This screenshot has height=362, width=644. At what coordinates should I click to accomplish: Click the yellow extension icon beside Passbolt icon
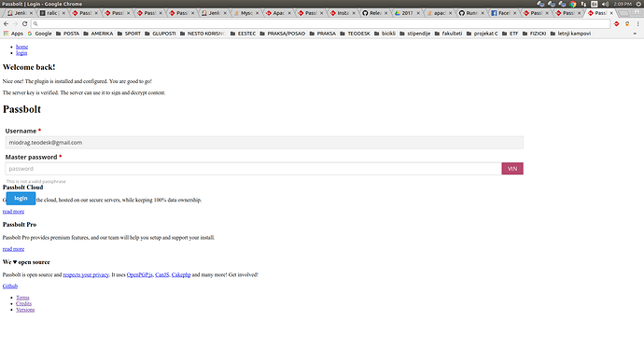[627, 24]
